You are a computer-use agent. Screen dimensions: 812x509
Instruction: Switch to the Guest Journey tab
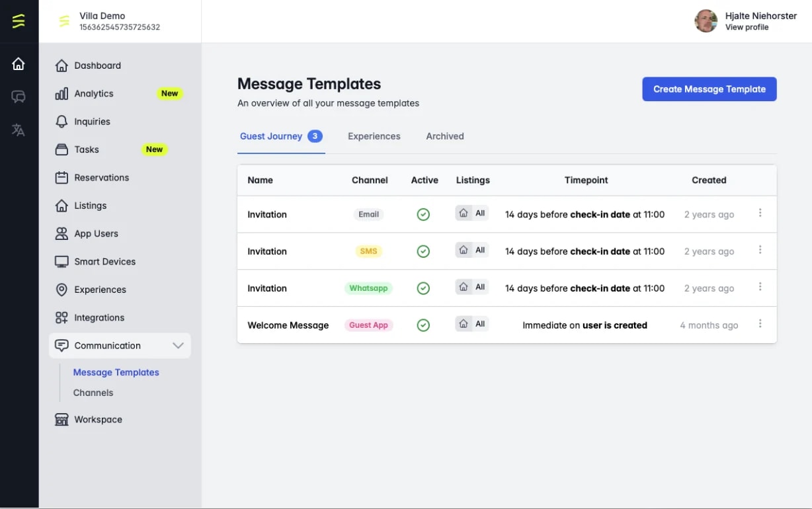pos(281,137)
